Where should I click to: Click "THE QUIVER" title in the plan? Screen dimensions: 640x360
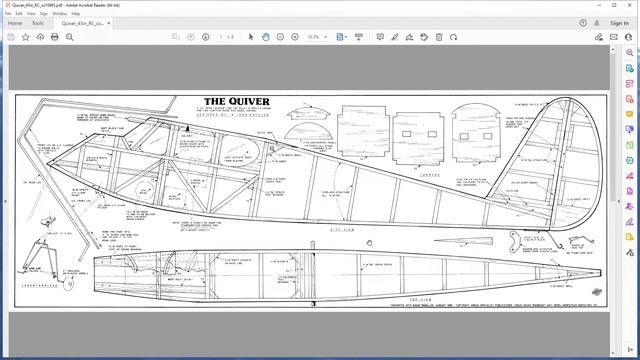coord(237,101)
